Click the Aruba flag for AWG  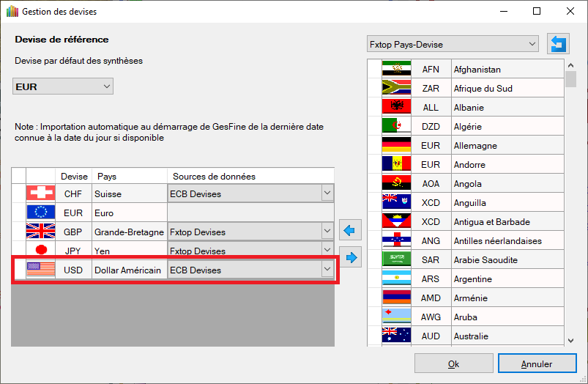(396, 317)
